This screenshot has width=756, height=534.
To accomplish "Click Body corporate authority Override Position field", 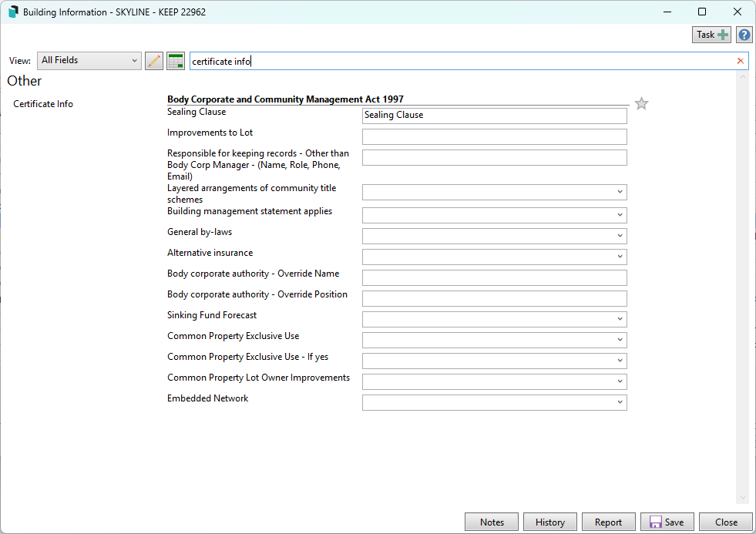I will click(494, 298).
